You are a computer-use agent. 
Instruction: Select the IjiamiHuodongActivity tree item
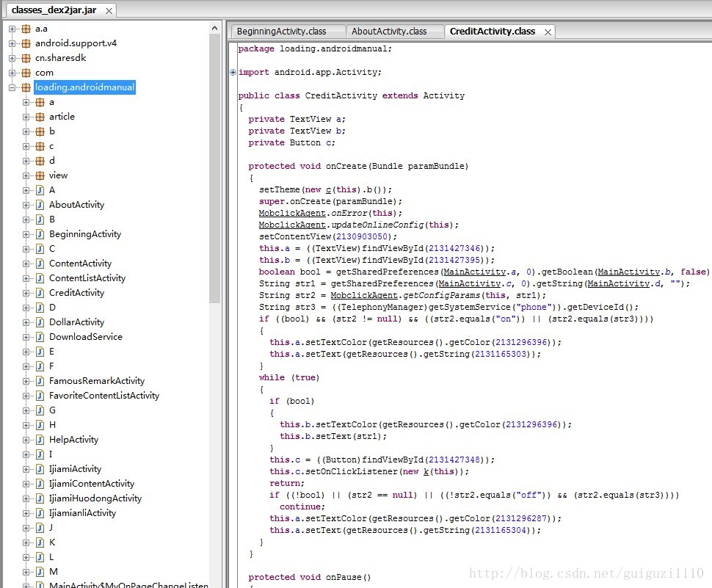pos(95,498)
